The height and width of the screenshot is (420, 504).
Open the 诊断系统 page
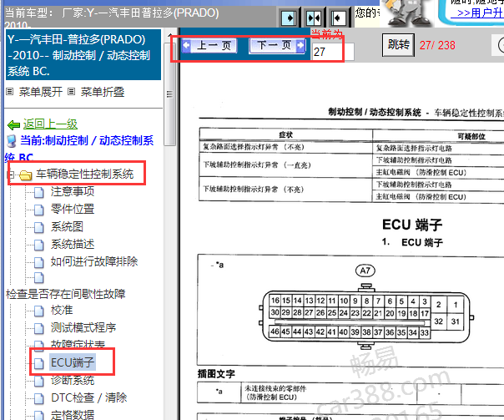coord(73,381)
